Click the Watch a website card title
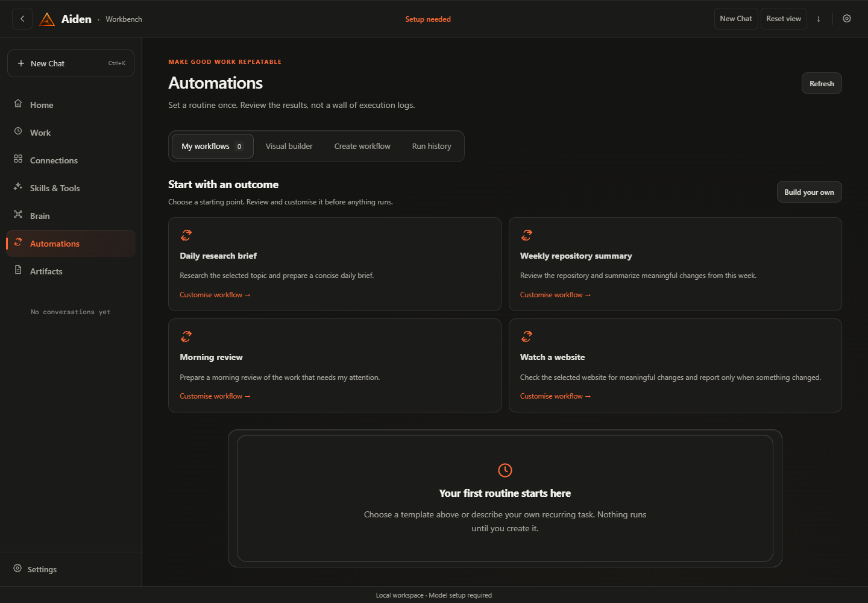Viewport: 868px width, 603px height. 553,358
